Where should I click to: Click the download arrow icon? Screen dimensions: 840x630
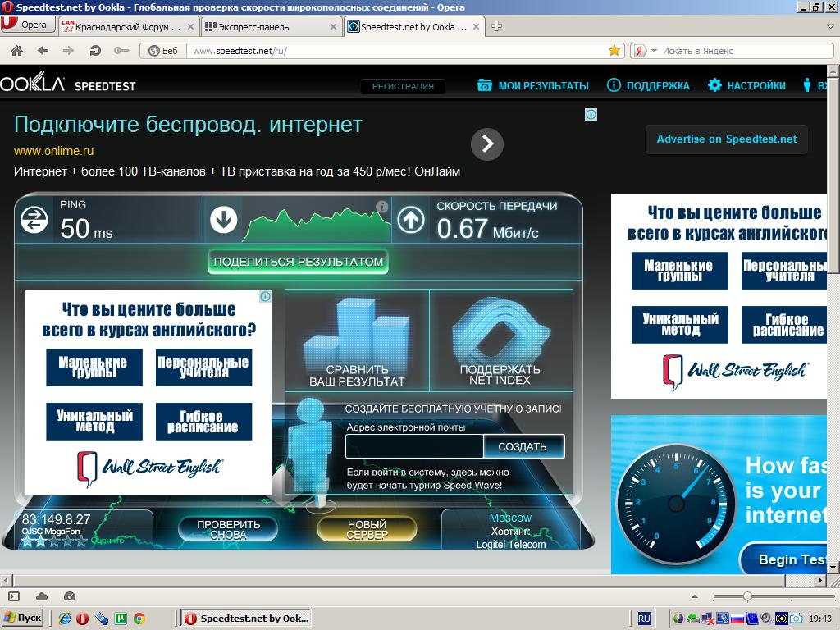tap(223, 220)
